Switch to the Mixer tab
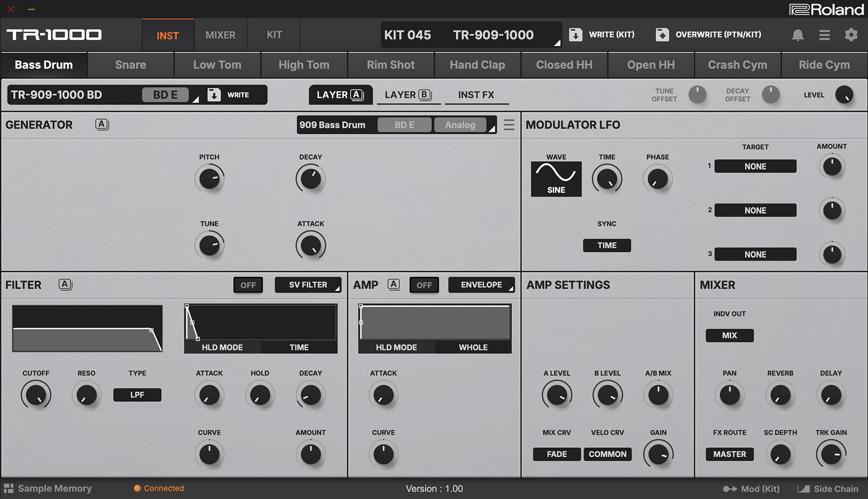Viewport: 868px width, 499px height. pyautogui.click(x=221, y=35)
